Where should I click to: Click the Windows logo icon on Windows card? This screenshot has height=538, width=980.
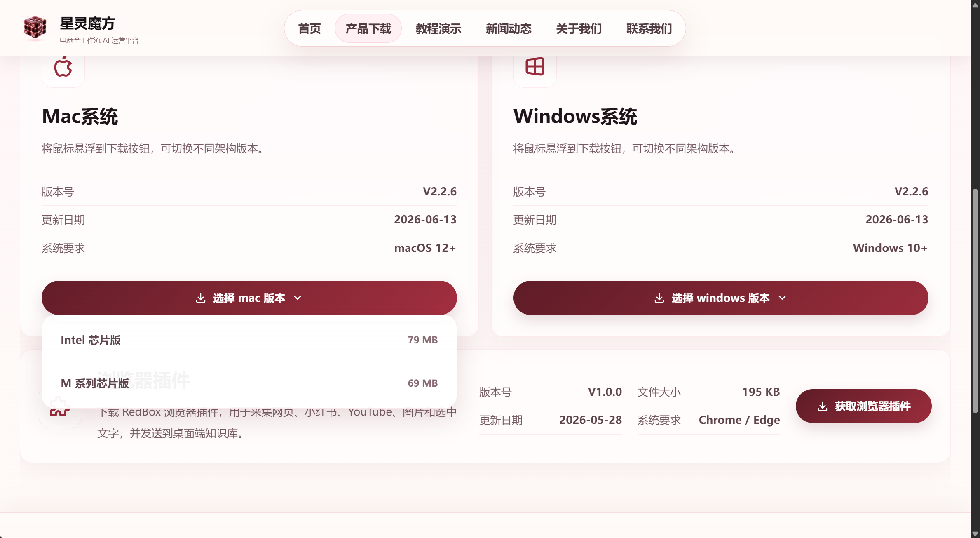click(x=535, y=66)
